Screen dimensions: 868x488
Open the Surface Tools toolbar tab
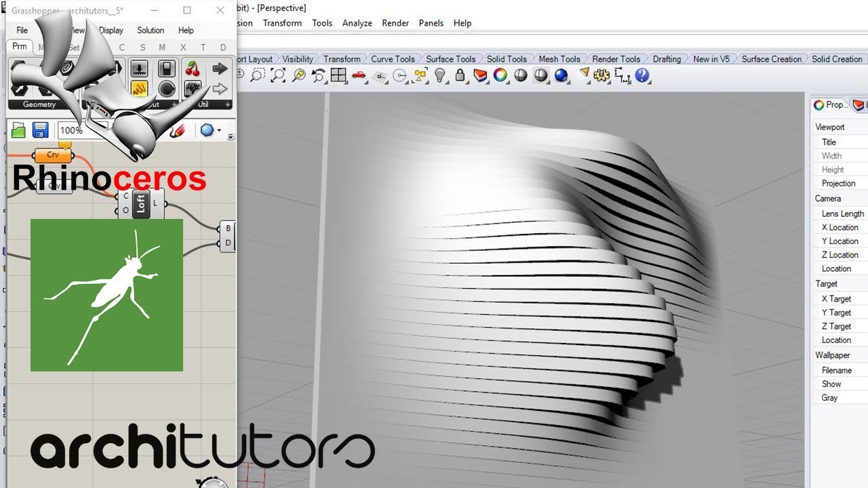pyautogui.click(x=451, y=59)
